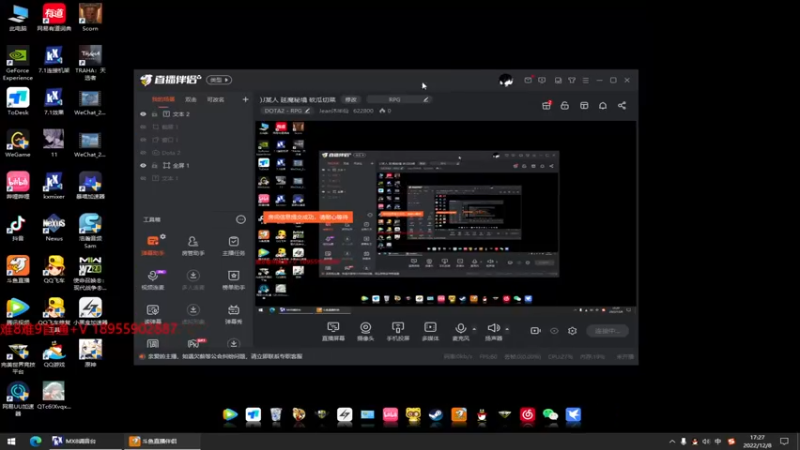Click the layout icon above preview
This screenshot has width=800, height=450.
pyautogui.click(x=584, y=106)
